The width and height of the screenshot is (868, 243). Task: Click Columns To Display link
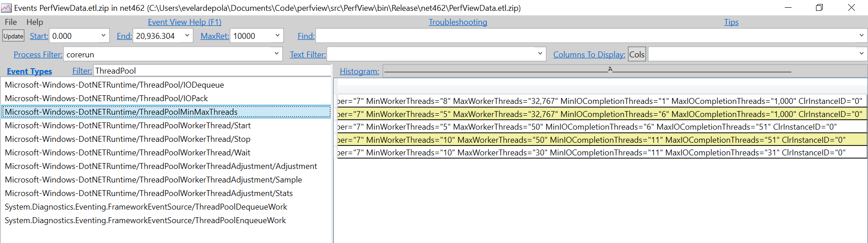tap(589, 55)
